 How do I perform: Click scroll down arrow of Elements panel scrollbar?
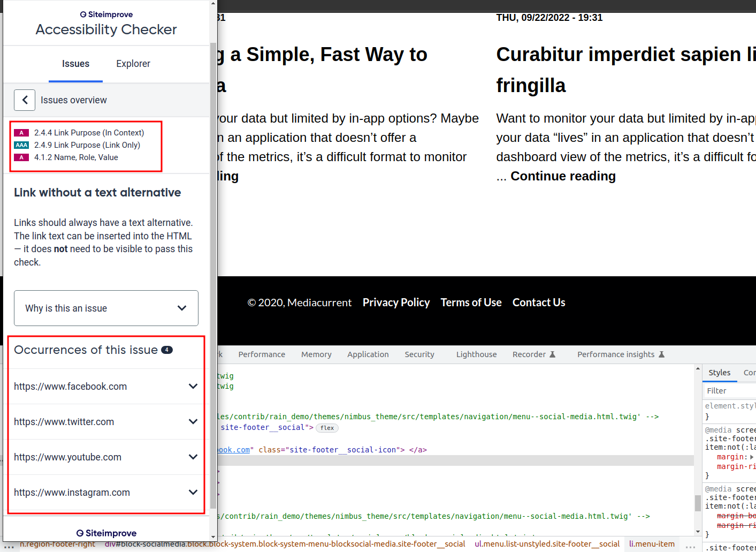pyautogui.click(x=698, y=532)
